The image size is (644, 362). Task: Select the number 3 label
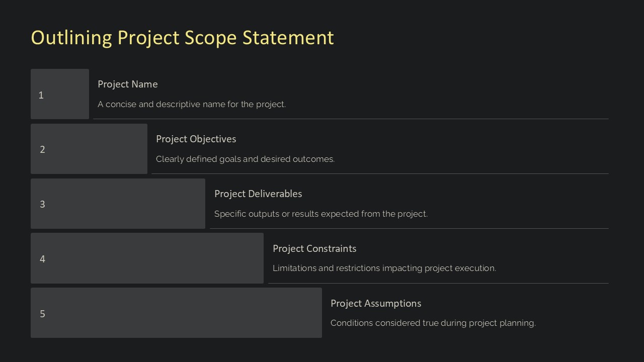click(x=42, y=204)
